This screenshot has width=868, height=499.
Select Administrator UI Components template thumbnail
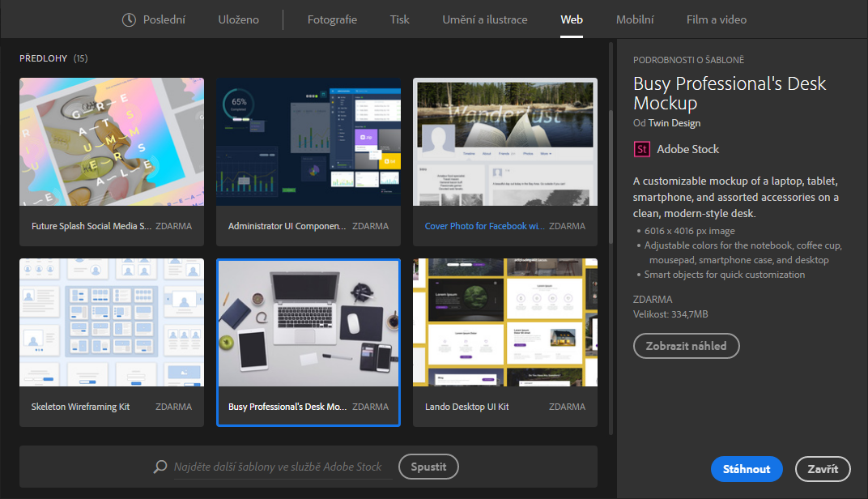308,142
